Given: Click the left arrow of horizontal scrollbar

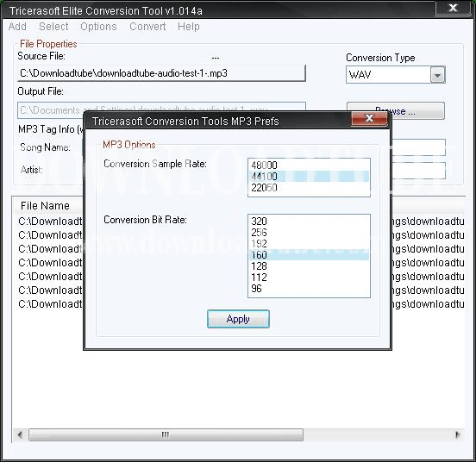Looking at the screenshot, I should 20,434.
